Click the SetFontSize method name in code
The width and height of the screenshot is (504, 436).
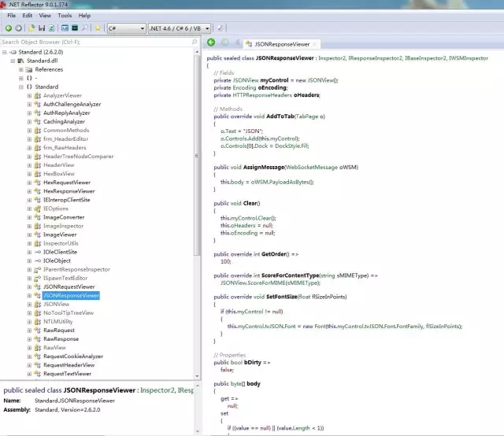(282, 297)
